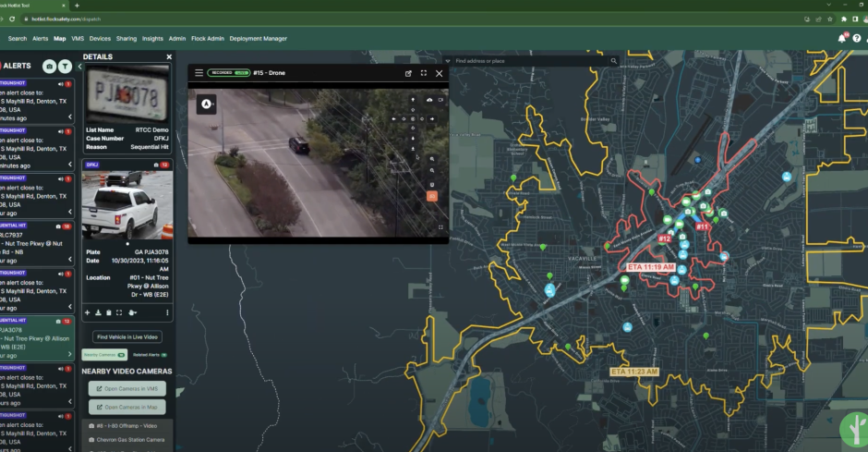This screenshot has width=868, height=452.
Task: Expand the RLC7937 Sequential Hit alert chevron
Action: coord(70,259)
